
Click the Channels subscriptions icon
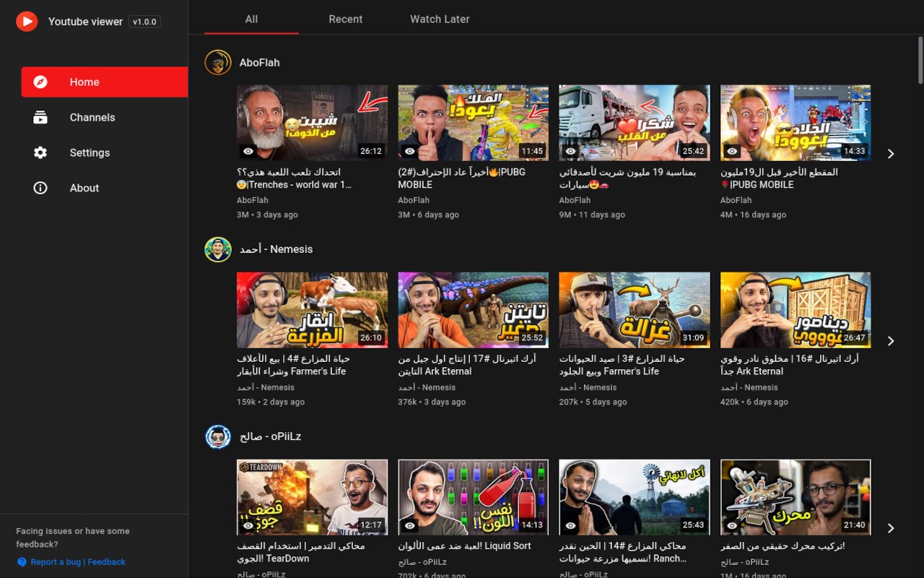click(x=40, y=117)
